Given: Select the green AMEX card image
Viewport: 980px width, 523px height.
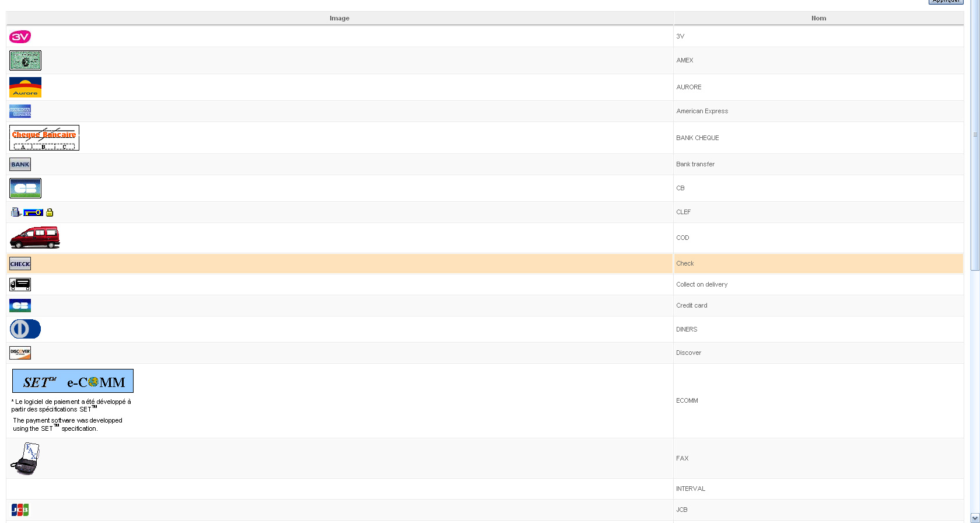Looking at the screenshot, I should [x=25, y=60].
